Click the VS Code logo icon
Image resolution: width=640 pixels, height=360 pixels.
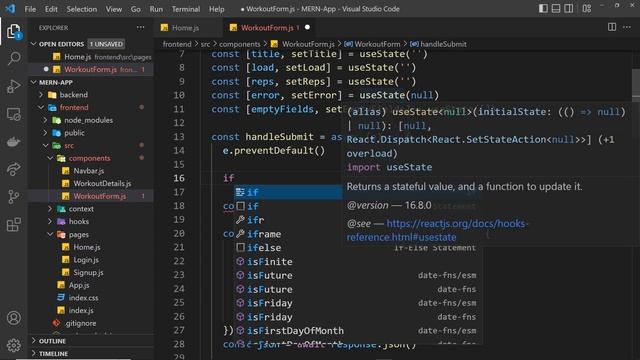point(10,9)
